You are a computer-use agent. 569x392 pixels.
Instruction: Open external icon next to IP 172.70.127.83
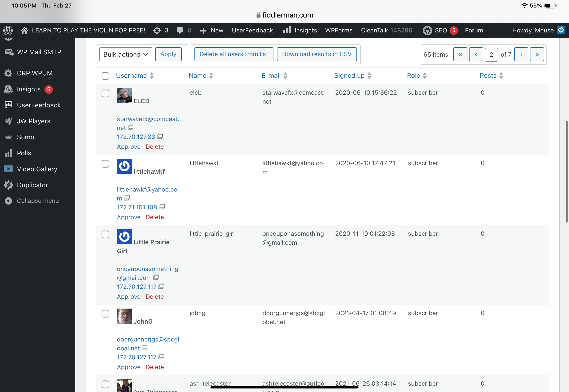160,136
